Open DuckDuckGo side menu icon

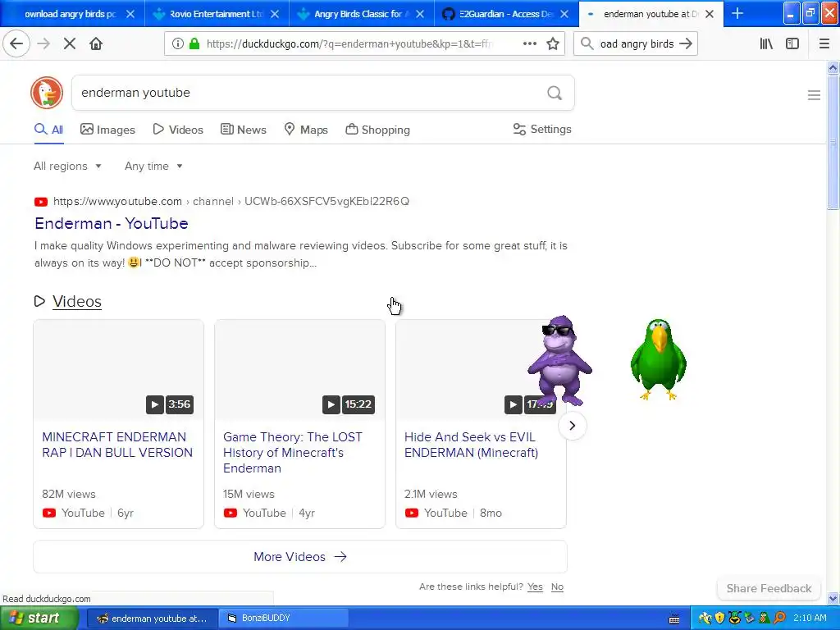[814, 95]
